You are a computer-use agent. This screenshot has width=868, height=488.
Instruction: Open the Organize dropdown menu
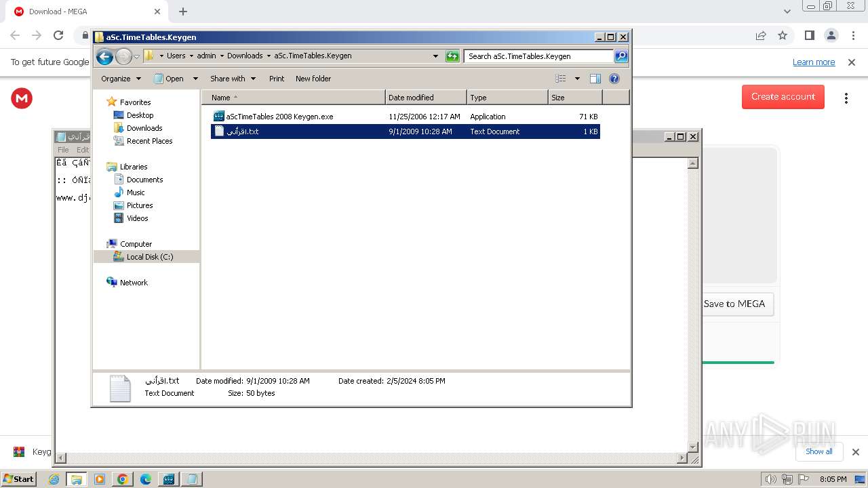pyautogui.click(x=121, y=79)
